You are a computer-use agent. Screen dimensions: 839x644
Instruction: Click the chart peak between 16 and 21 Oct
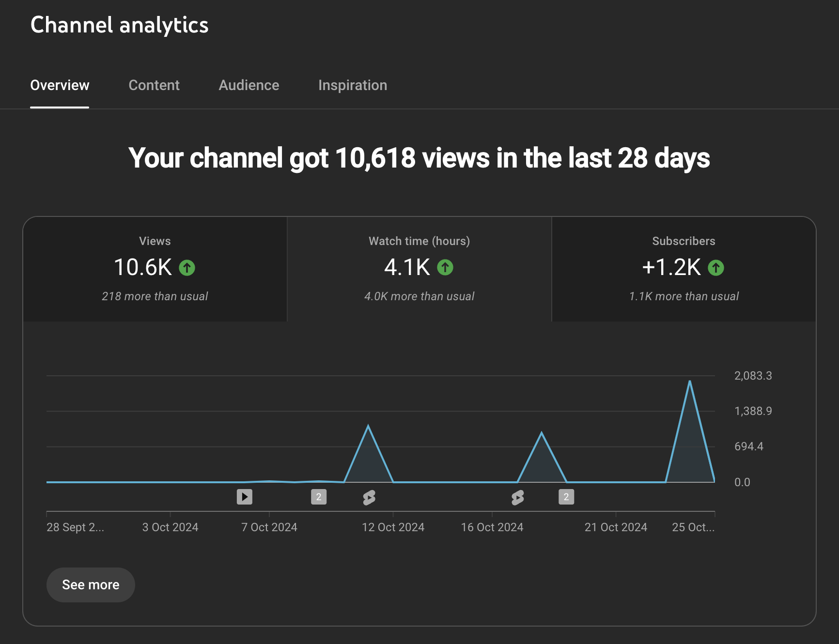[542, 433]
